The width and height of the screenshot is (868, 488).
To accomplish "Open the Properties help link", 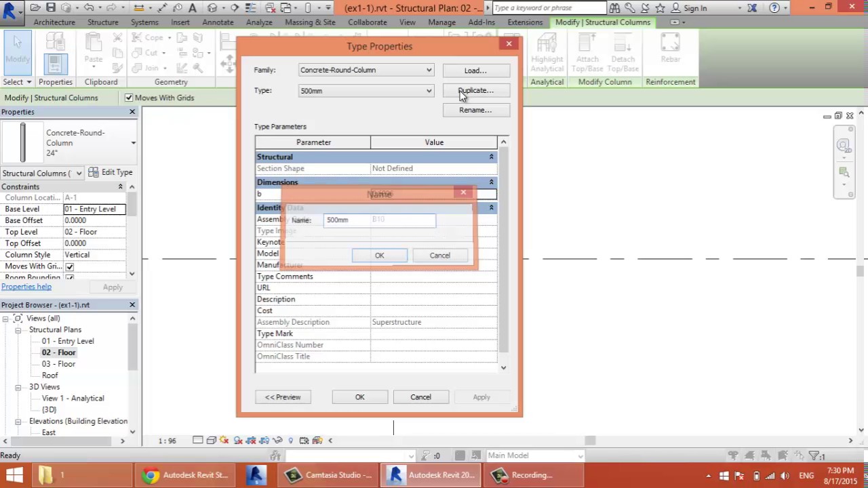I will (x=26, y=287).
